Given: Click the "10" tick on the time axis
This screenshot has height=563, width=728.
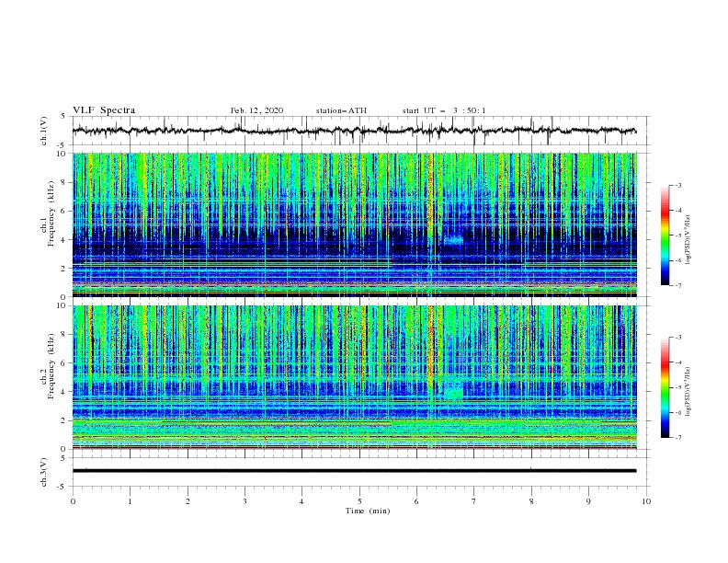Looking at the screenshot, I should 646,501.
